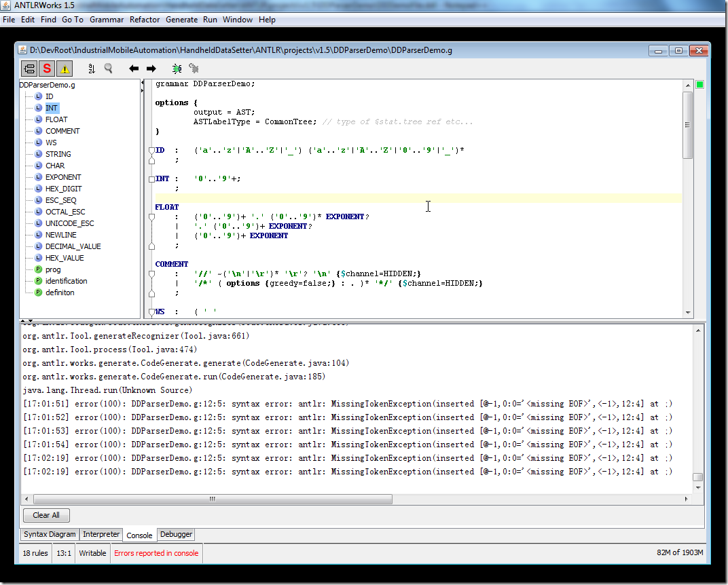
Task: Click the sort rules A-Z icon
Action: 92,68
